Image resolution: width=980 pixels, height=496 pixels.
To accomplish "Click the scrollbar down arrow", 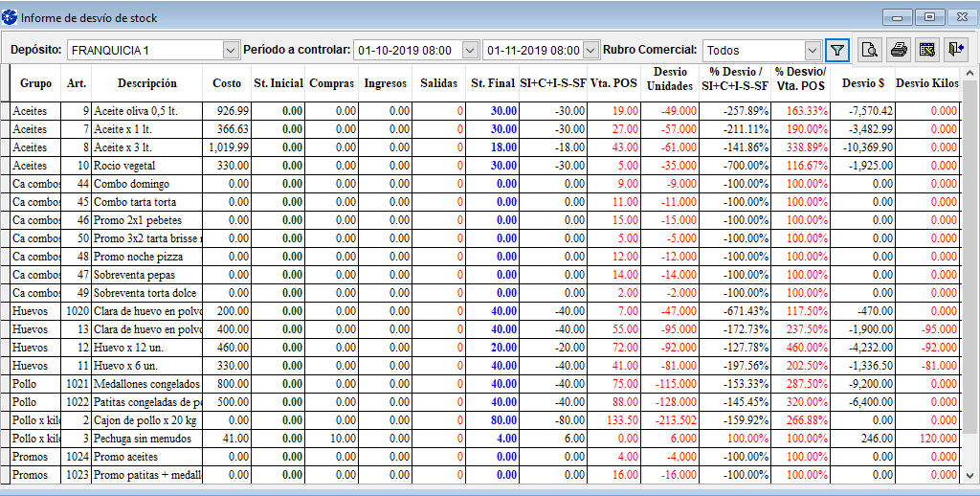I will [970, 476].
